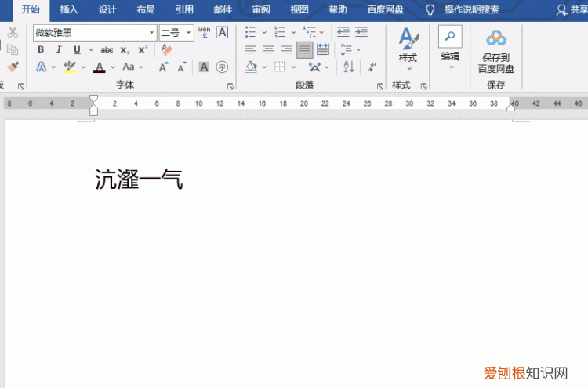This screenshot has height=388, width=588.
Task: Open the Review (审阅) tab
Action: [261, 9]
